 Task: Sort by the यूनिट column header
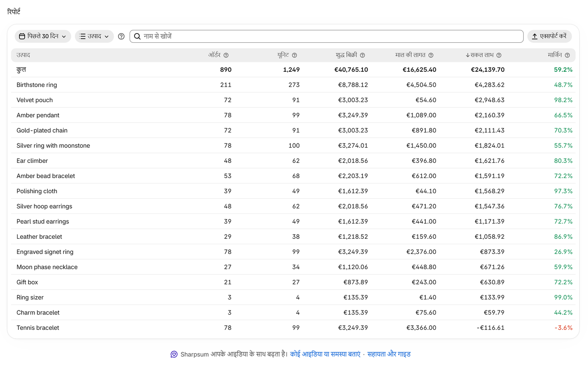(283, 55)
